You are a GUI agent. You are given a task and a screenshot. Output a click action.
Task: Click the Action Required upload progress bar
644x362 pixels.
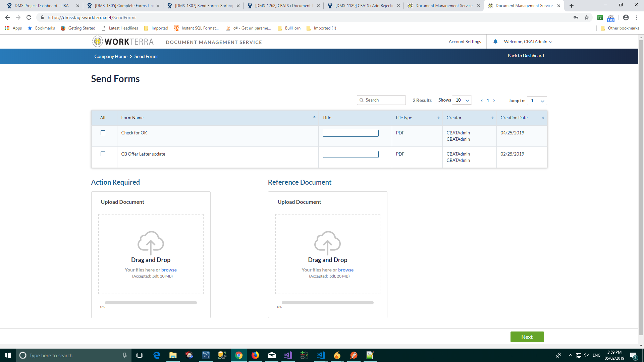pyautogui.click(x=151, y=303)
